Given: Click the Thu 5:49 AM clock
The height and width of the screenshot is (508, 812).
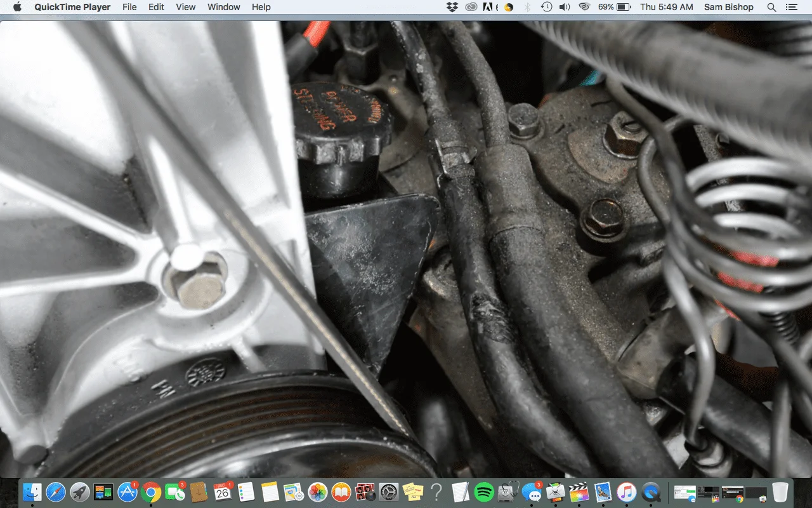Looking at the screenshot, I should coord(667,7).
